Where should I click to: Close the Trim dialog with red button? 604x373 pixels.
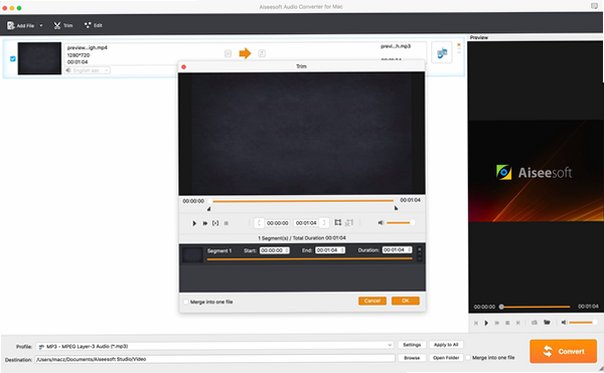click(184, 67)
